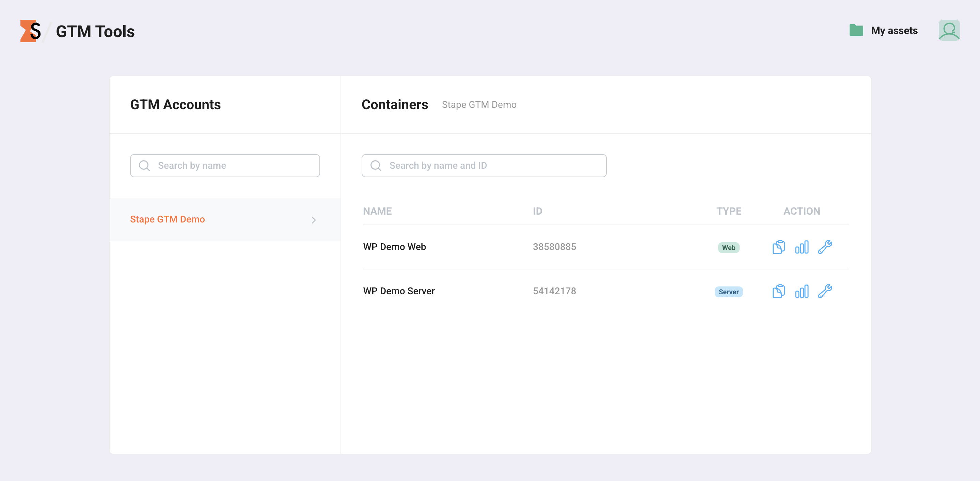Expand the Stape GTM Demo account chevron
The width and height of the screenshot is (980, 481).
[x=314, y=220]
